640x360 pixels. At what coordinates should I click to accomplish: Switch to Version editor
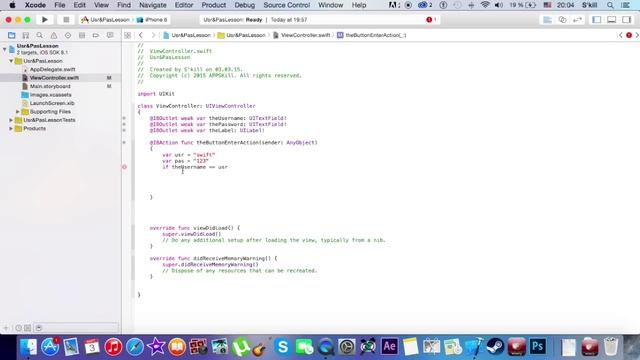[x=577, y=20]
